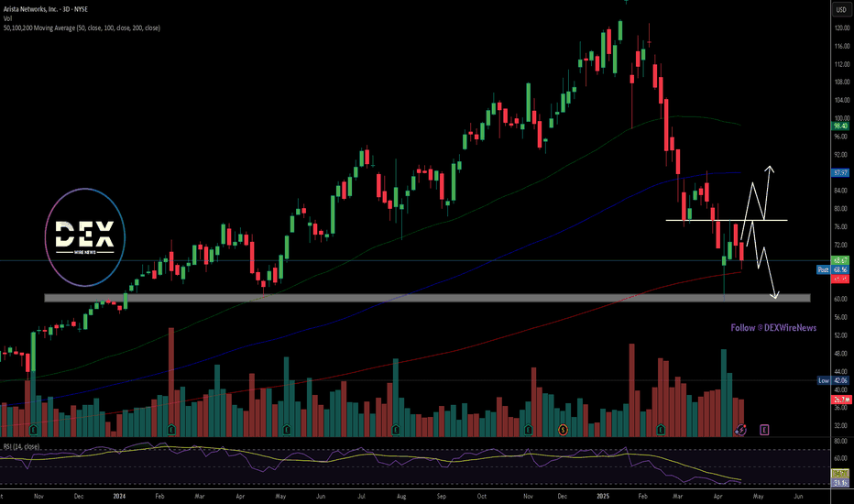Select the Vol indicator legend
This screenshot has width=854, height=504.
(7, 18)
